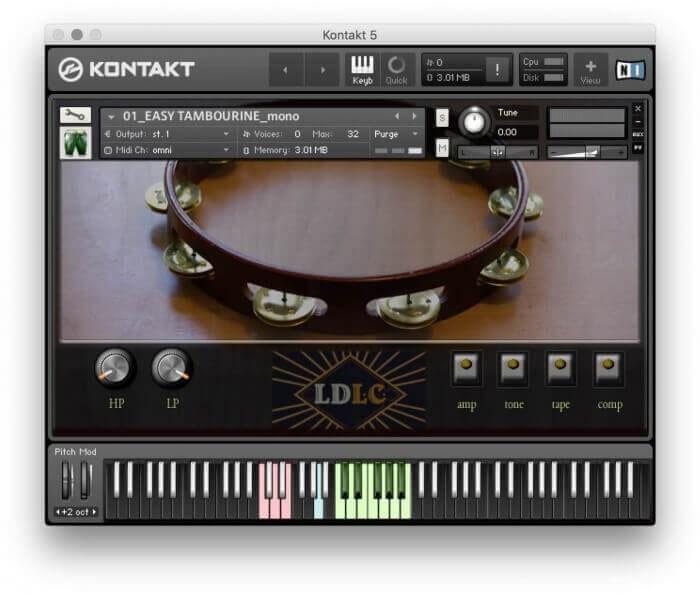
Task: Click the Tune knob
Action: pos(474,123)
